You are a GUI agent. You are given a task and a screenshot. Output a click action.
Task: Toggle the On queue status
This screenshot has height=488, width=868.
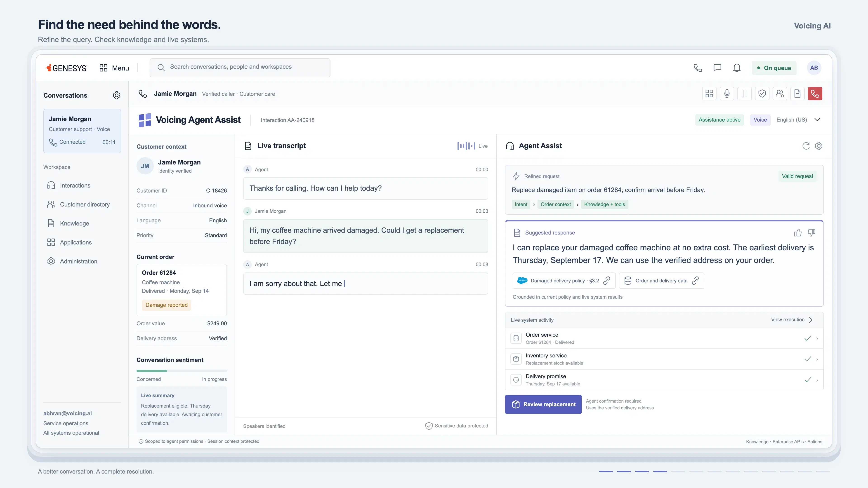(774, 68)
